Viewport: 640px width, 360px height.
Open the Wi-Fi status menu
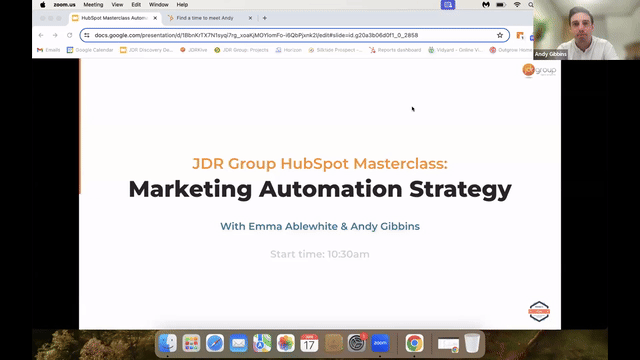(x=517, y=4)
